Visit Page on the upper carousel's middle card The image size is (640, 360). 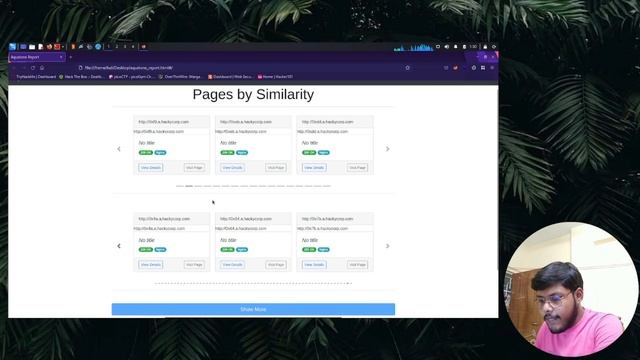click(x=276, y=168)
